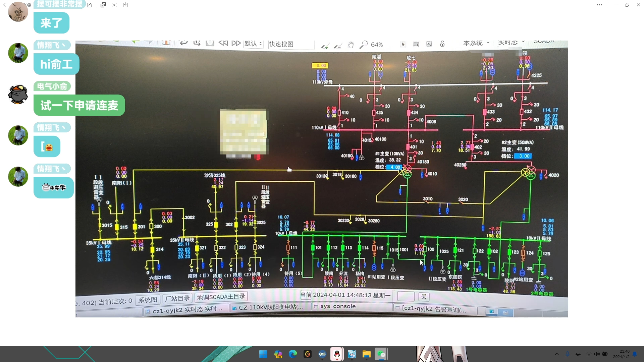Open the QQ penguin app in taskbar

tap(337, 354)
